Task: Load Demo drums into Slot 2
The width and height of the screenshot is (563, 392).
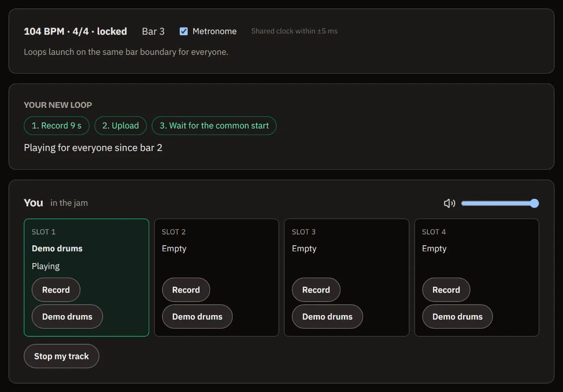Action: 197,317
